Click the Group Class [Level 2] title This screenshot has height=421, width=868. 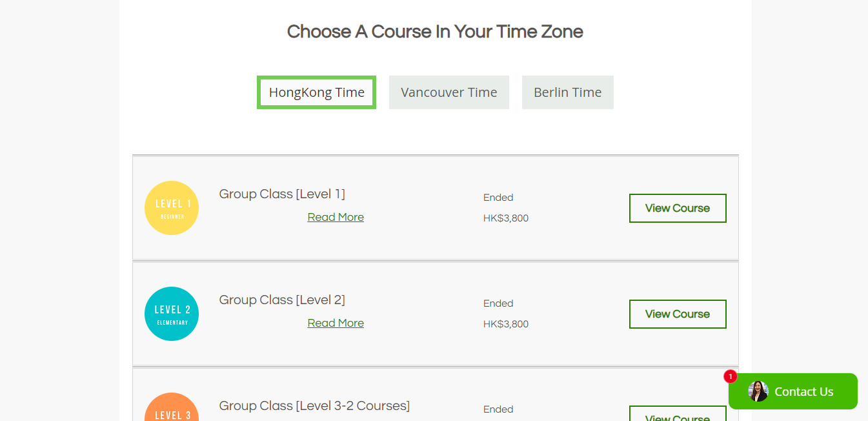[x=282, y=300]
